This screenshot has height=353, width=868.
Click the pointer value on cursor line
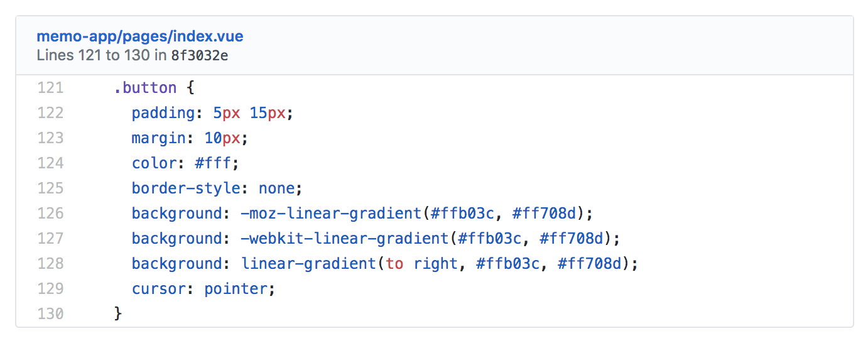coord(236,289)
